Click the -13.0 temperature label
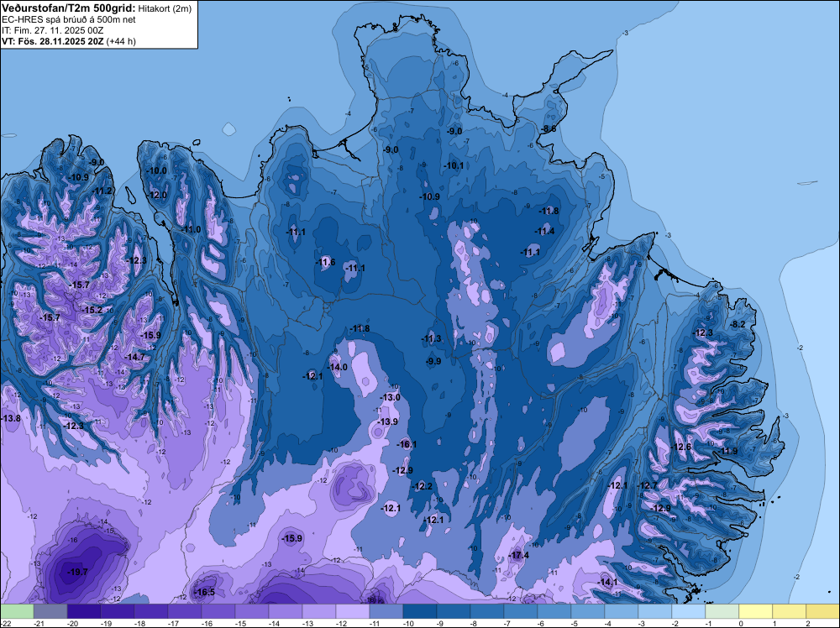The image size is (840, 628). pyautogui.click(x=390, y=397)
